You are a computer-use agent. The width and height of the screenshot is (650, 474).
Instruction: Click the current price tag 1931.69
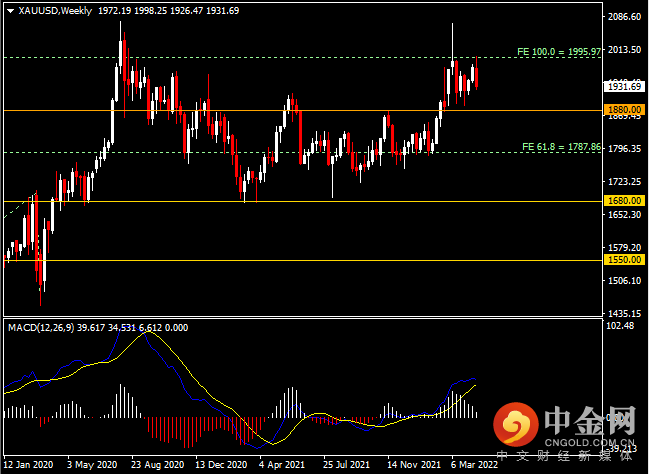[x=624, y=87]
